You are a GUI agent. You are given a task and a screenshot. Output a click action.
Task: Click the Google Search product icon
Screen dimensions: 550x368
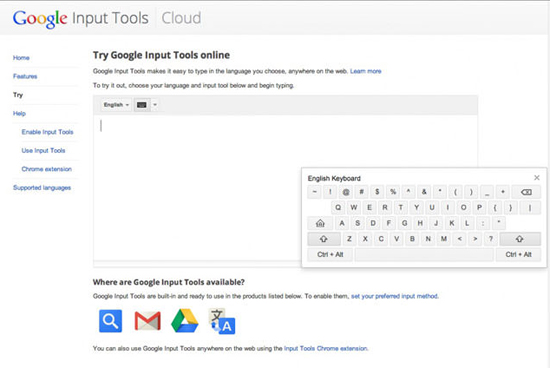(110, 321)
